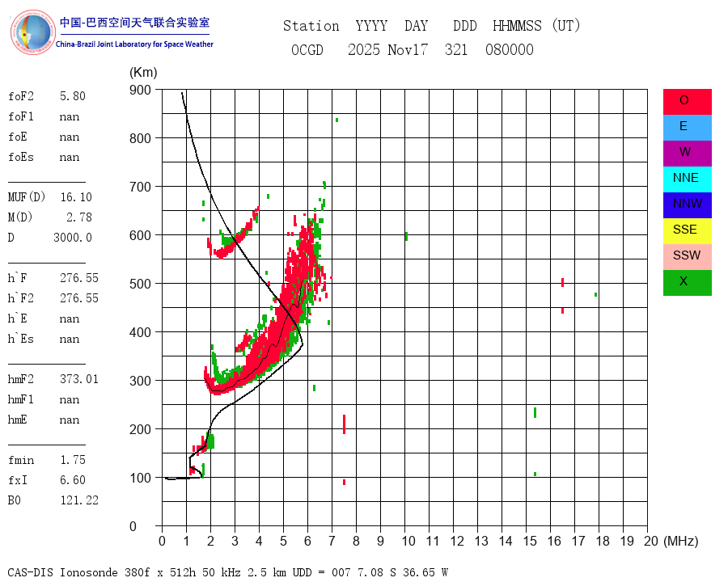This screenshot has height=582, width=728.
Task: Select the cyan NNE legend swatch
Action: pyautogui.click(x=687, y=179)
